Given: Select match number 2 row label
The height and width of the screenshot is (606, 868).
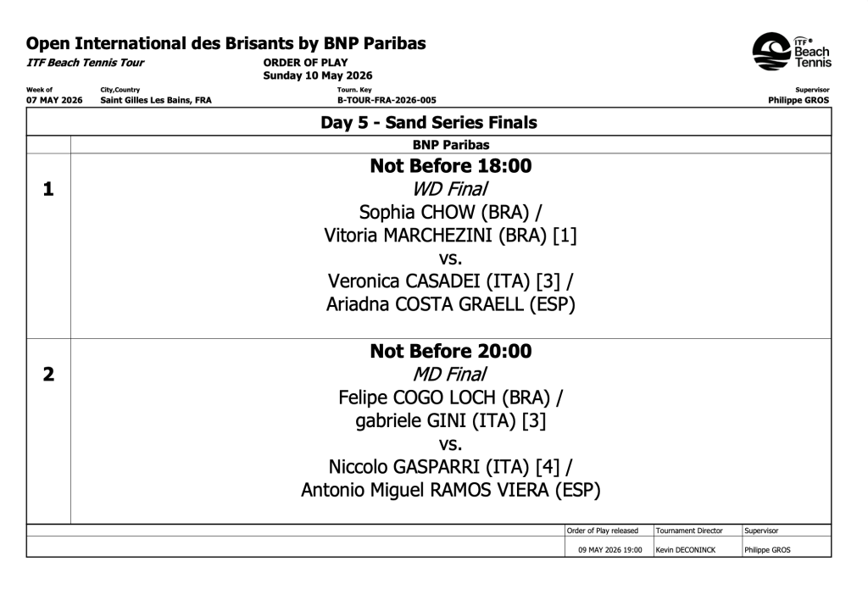Looking at the screenshot, I should pos(48,375).
